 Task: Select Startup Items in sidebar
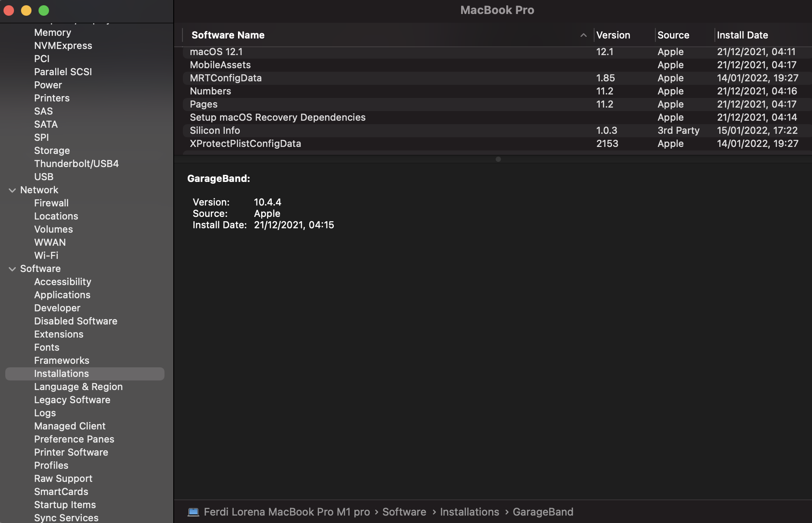[65, 505]
